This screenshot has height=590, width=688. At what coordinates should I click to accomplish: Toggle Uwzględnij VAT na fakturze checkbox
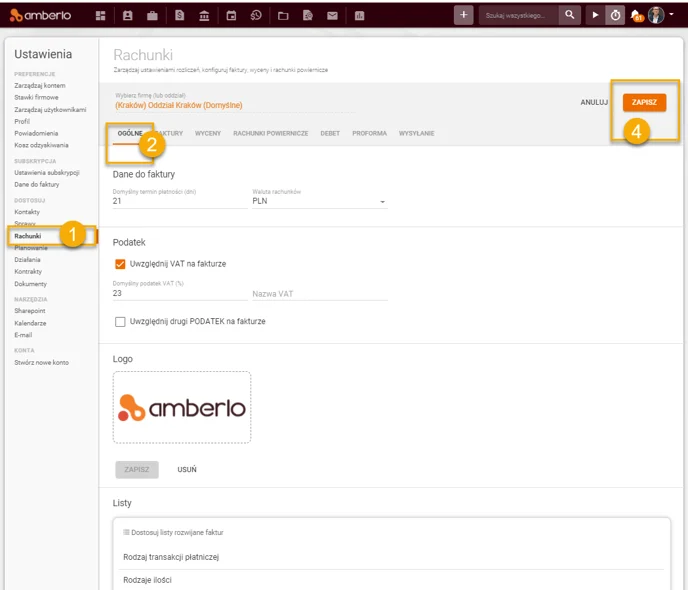tap(120, 264)
